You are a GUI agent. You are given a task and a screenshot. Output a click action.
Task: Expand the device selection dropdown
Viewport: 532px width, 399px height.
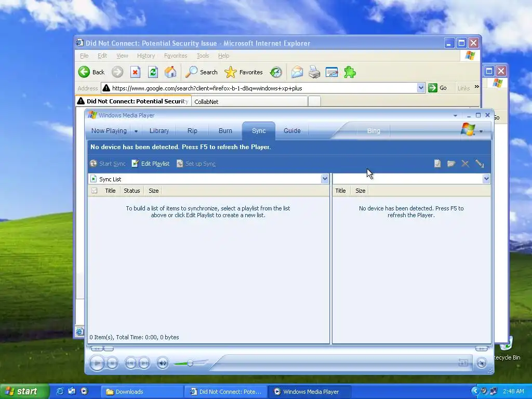pyautogui.click(x=486, y=179)
